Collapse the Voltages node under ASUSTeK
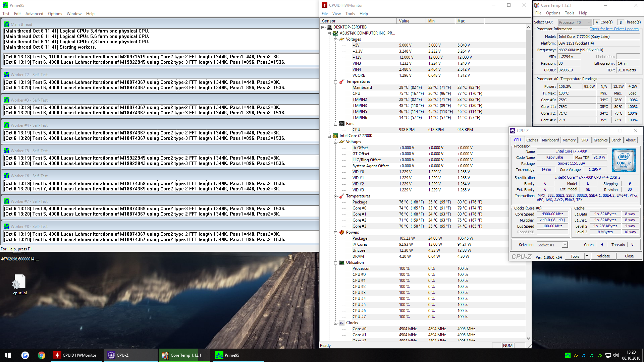644x362 pixels. pos(335,40)
